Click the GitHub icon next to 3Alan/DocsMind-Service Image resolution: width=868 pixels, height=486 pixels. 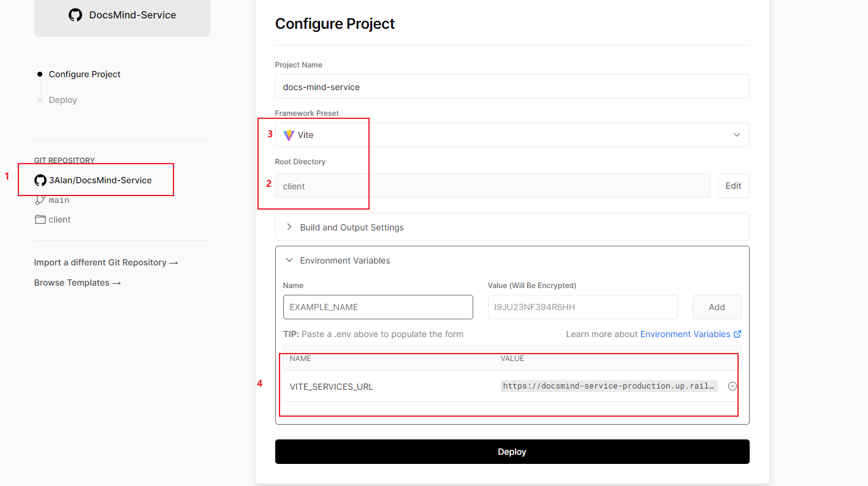point(40,180)
